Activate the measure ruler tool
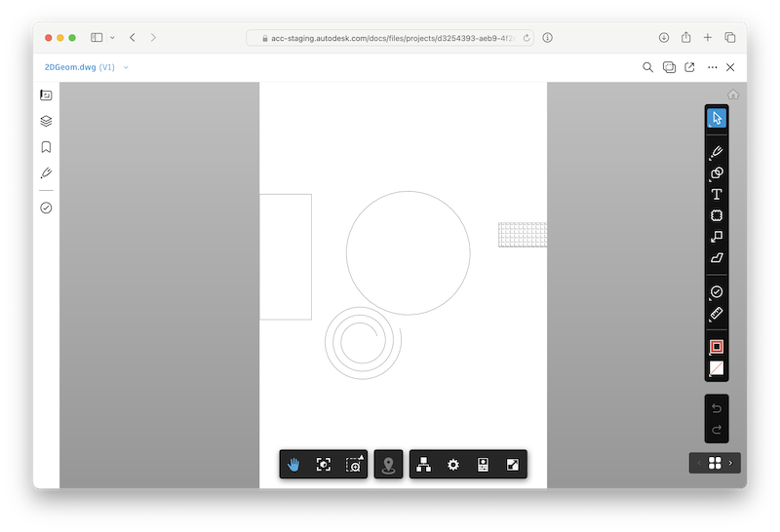Screen dimensions: 780x532 [717, 315]
